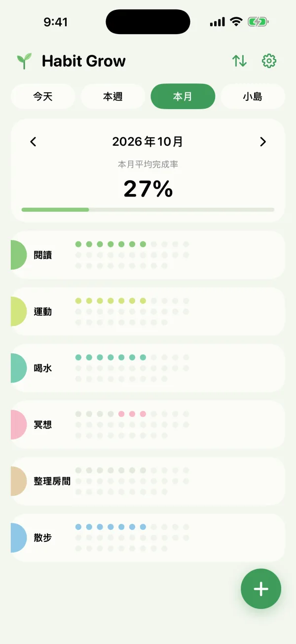Tap the sort arrows icon

point(239,61)
